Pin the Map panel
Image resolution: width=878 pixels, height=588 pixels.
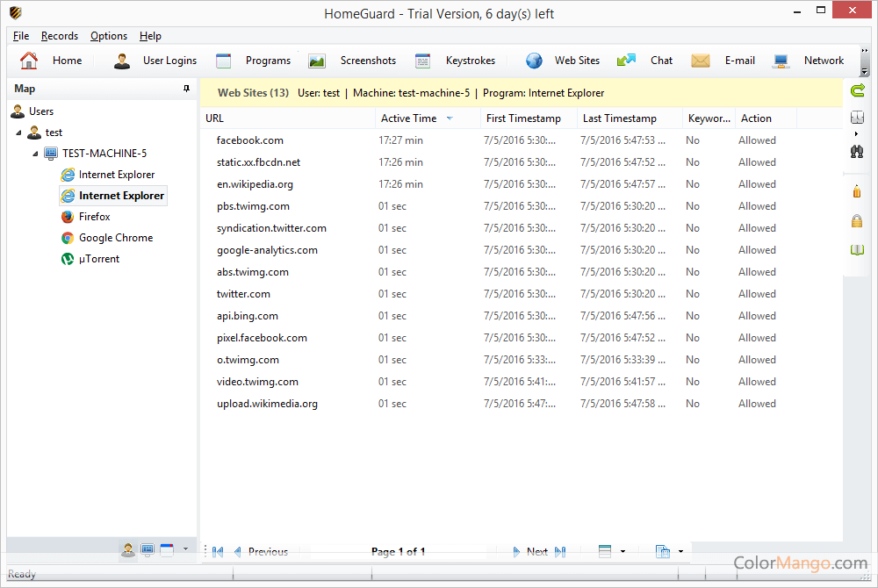coord(186,89)
